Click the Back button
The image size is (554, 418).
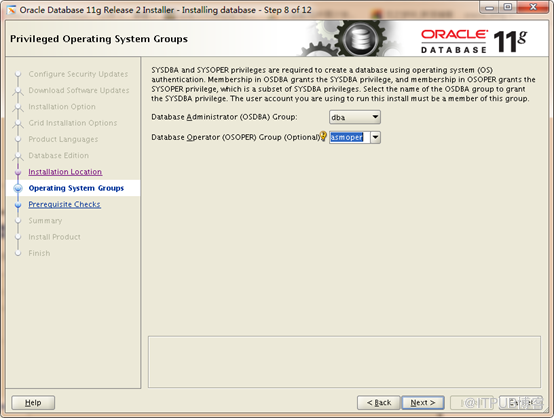(x=379, y=403)
